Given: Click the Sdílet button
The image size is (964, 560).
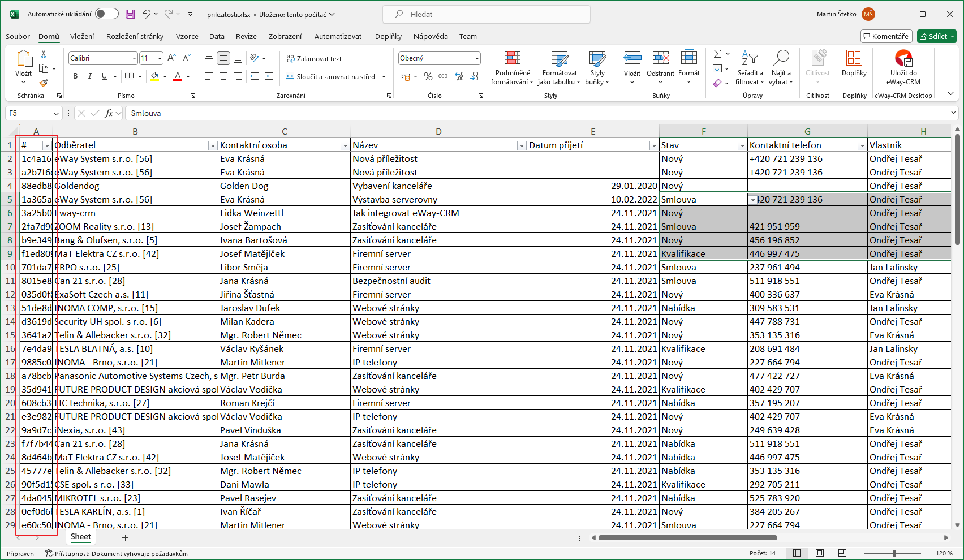Looking at the screenshot, I should [937, 36].
